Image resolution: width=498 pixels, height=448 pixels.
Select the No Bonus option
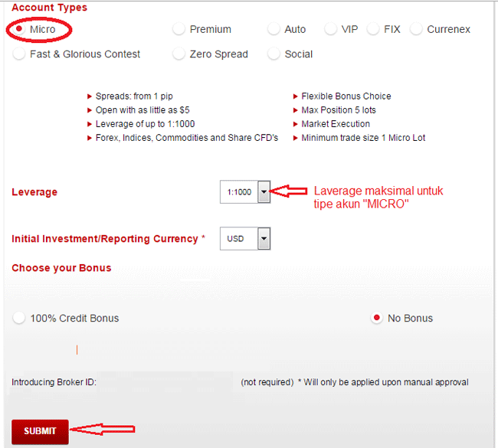pyautogui.click(x=377, y=318)
